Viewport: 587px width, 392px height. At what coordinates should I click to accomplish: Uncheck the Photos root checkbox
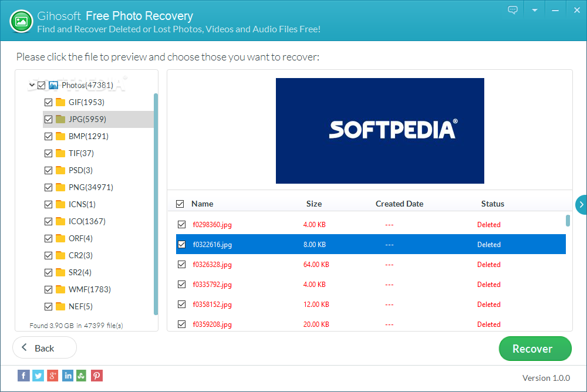(x=42, y=85)
